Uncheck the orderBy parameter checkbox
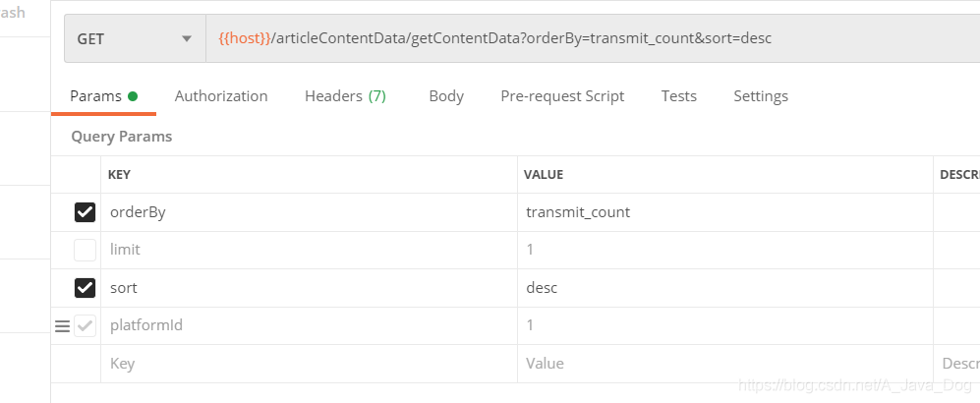 coord(86,212)
